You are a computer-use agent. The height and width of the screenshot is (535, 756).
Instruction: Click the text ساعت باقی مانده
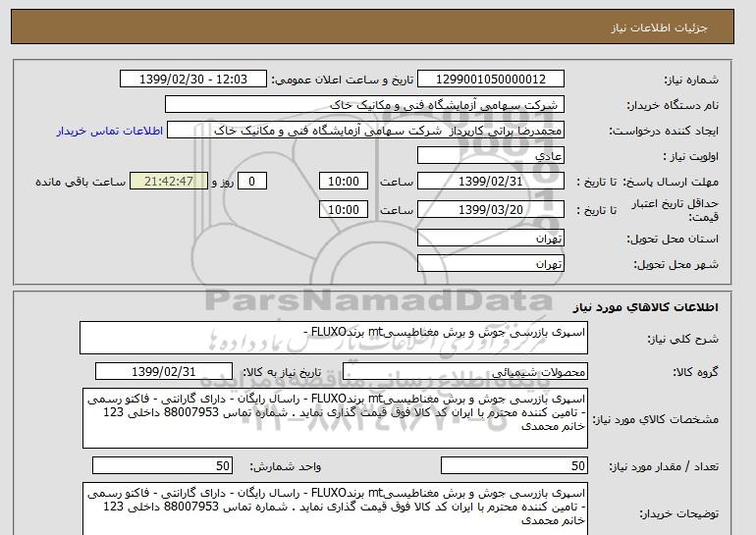coord(81,183)
